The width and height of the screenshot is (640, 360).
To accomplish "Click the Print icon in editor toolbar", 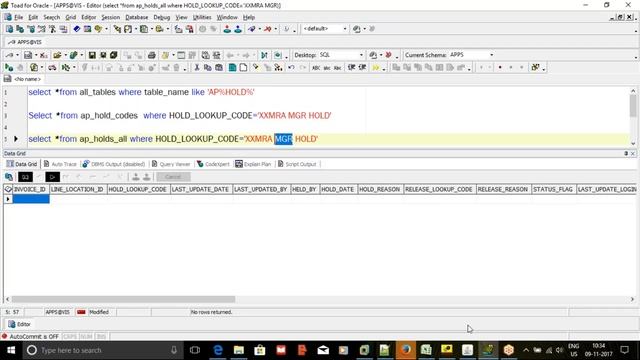I will point(151,55).
